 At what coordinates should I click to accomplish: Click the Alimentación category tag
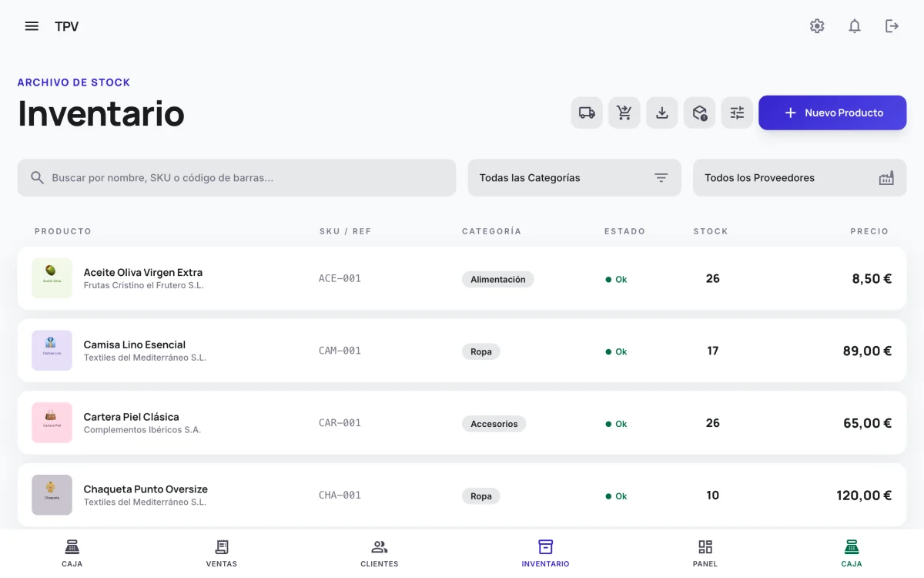498,279
